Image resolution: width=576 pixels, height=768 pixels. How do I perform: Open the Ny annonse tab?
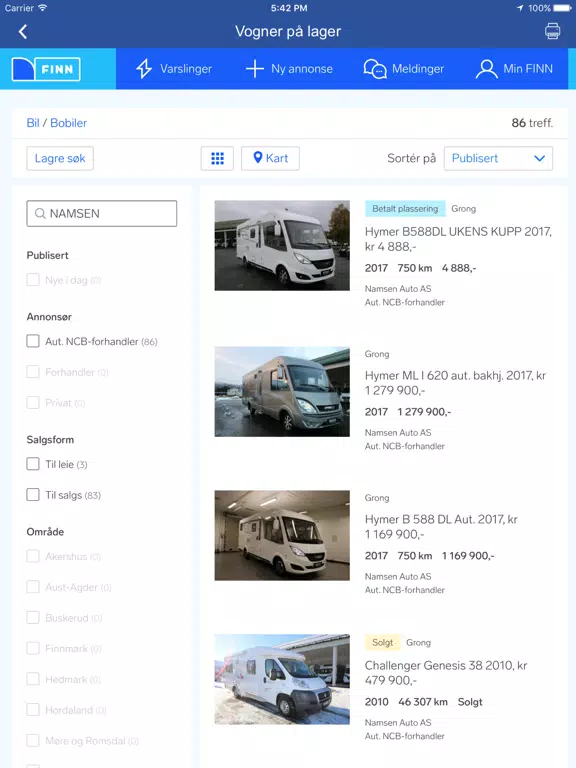289,69
